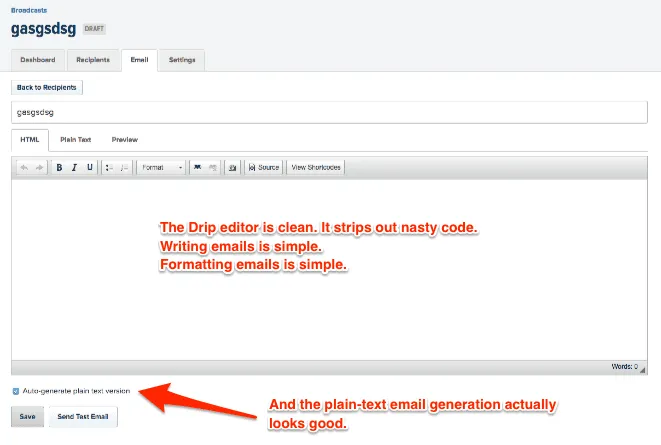This screenshot has height=445, width=661.
Task: Switch to the Recipients tab
Action: (x=93, y=60)
